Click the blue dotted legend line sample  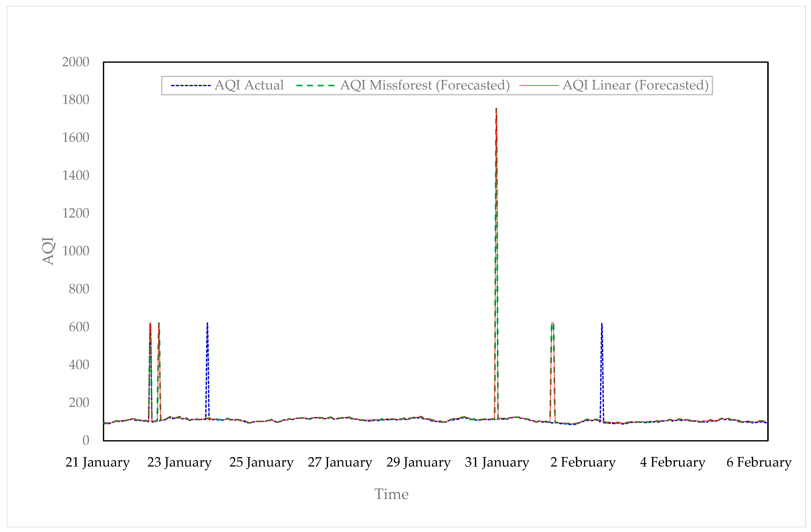click(190, 85)
